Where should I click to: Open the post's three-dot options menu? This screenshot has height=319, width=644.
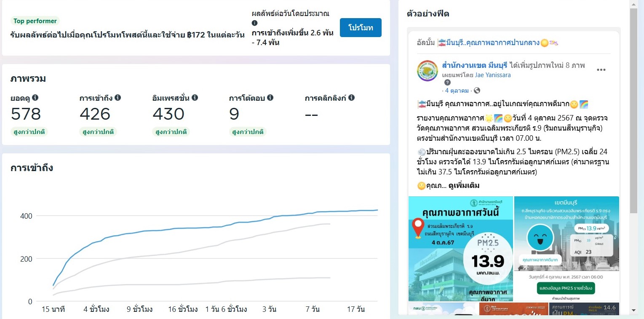pos(601,70)
